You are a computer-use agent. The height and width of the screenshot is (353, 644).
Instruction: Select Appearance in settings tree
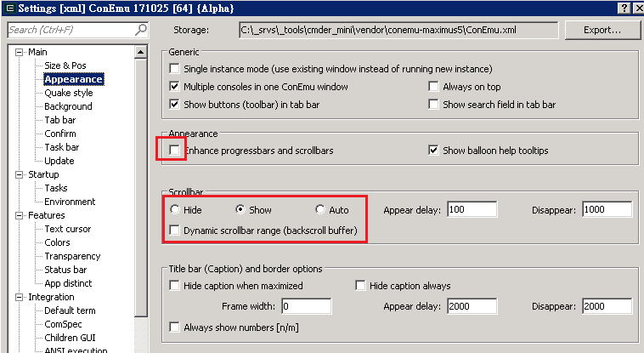74,79
